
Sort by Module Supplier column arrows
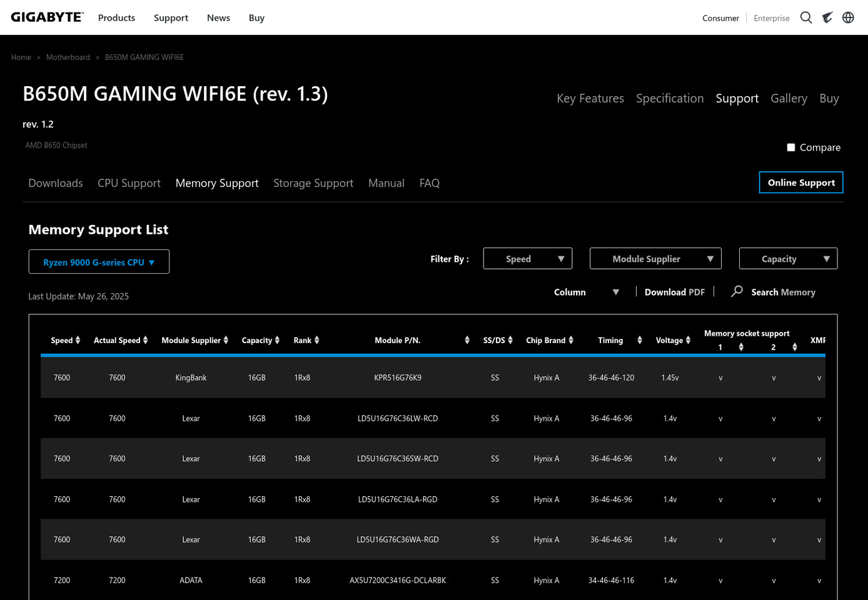[226, 340]
